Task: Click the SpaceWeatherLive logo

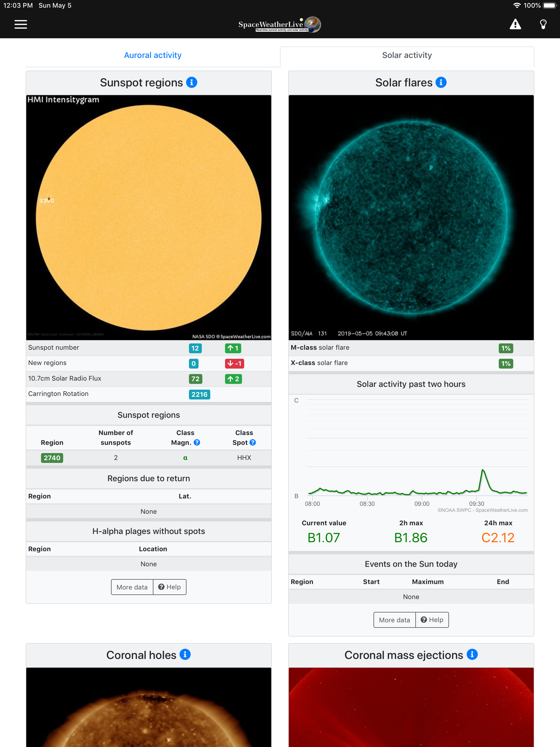Action: tap(280, 25)
